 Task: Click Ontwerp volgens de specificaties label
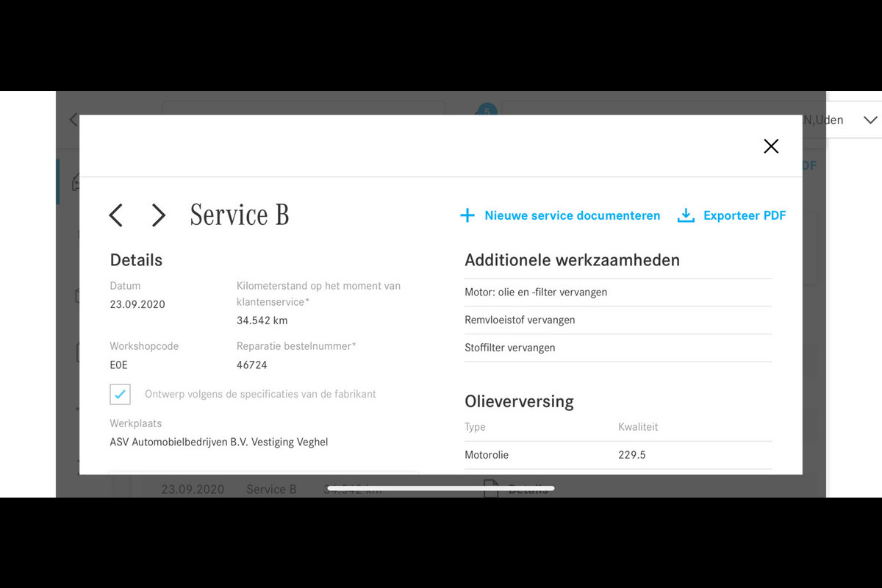point(260,394)
